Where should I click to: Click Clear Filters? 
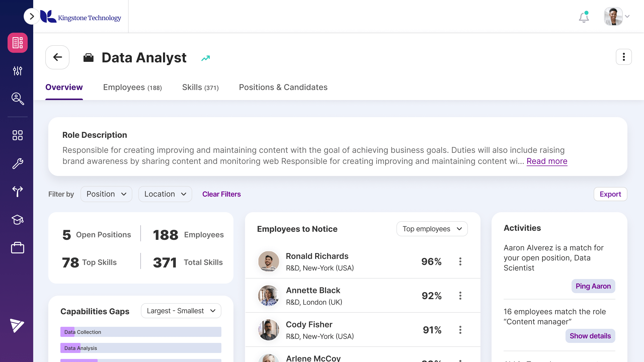tap(221, 194)
